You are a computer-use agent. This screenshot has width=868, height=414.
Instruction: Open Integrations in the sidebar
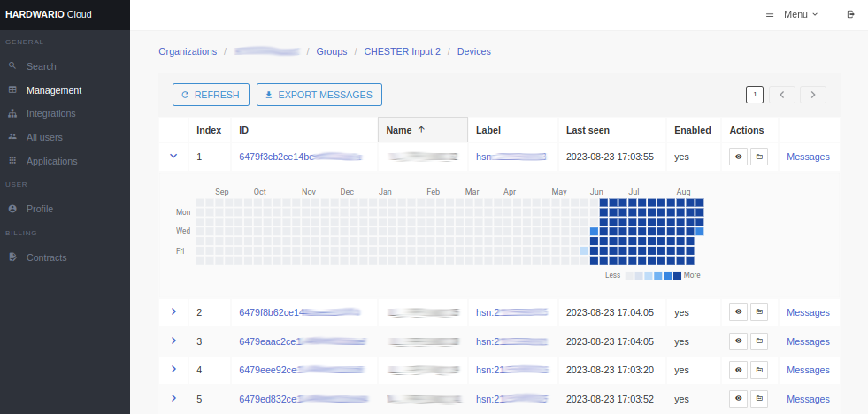tap(50, 113)
